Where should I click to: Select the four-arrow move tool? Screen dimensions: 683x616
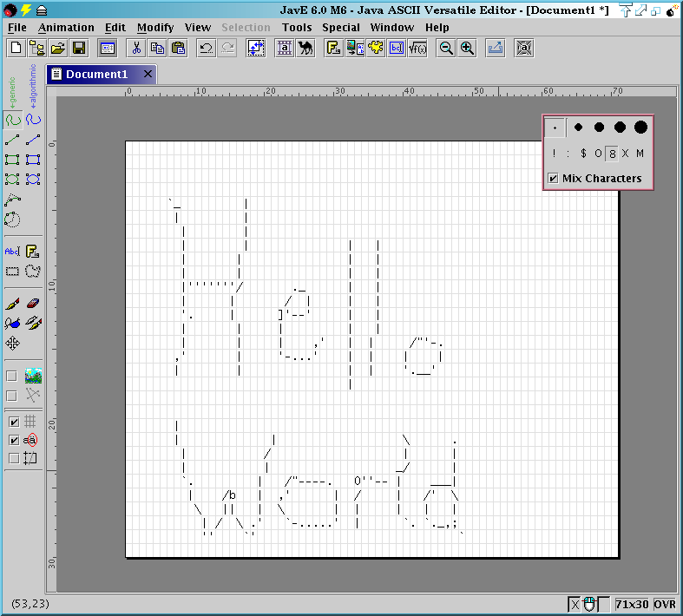[12, 343]
